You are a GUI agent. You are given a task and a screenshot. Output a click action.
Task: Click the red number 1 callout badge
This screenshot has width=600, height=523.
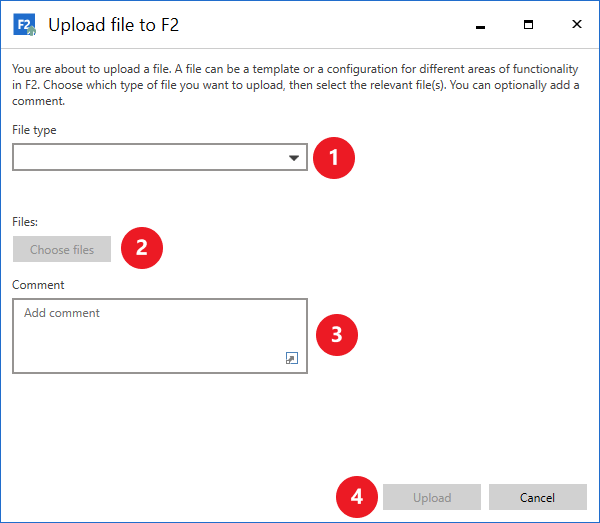334,158
